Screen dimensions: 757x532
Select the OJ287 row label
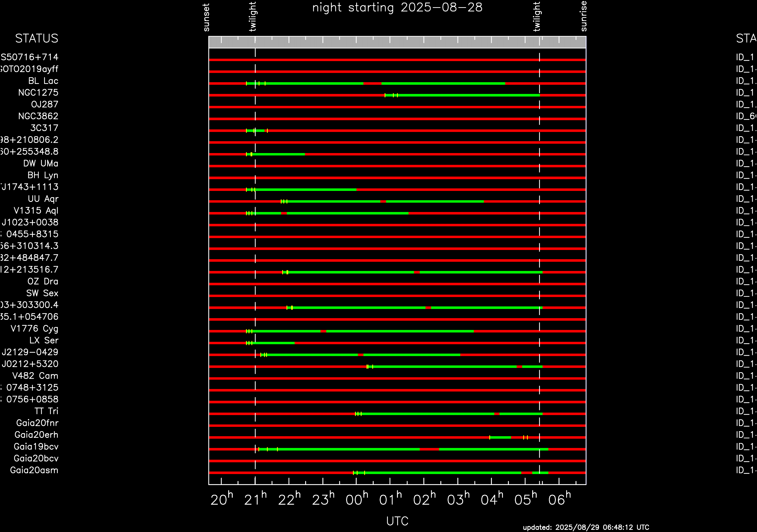click(x=45, y=104)
